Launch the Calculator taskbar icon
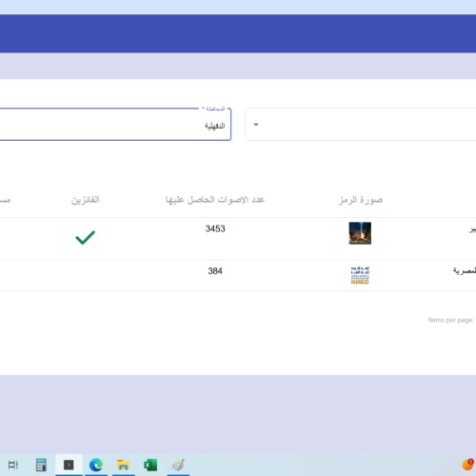 [x=41, y=465]
